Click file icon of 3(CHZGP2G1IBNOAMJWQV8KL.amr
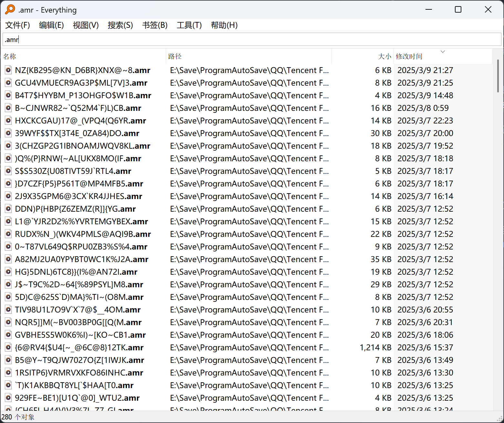 (x=8, y=146)
